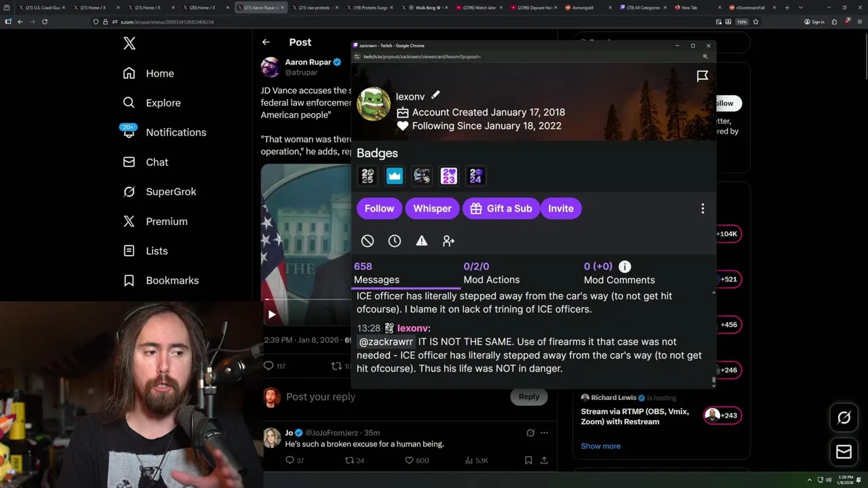Click the info icon beside Mod Comments

[625, 267]
